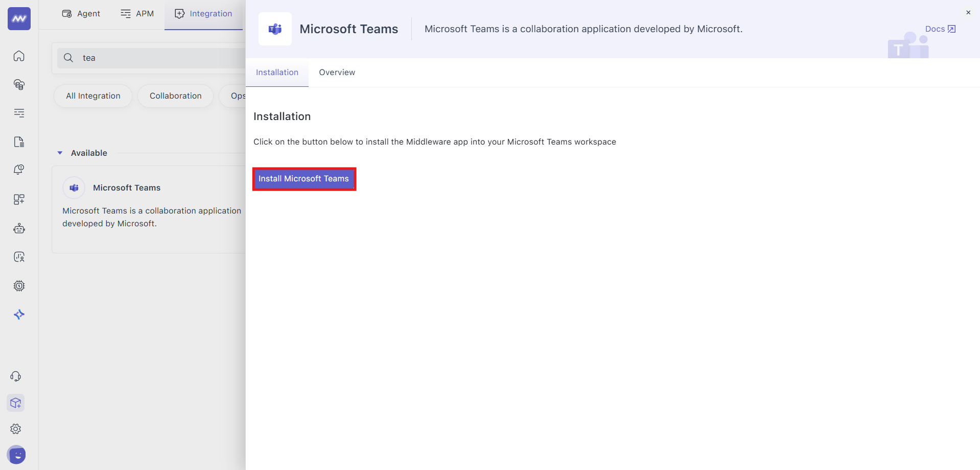Open the Dashboard Builder sidebar icon
This screenshot has height=470, width=980.
click(x=19, y=199)
